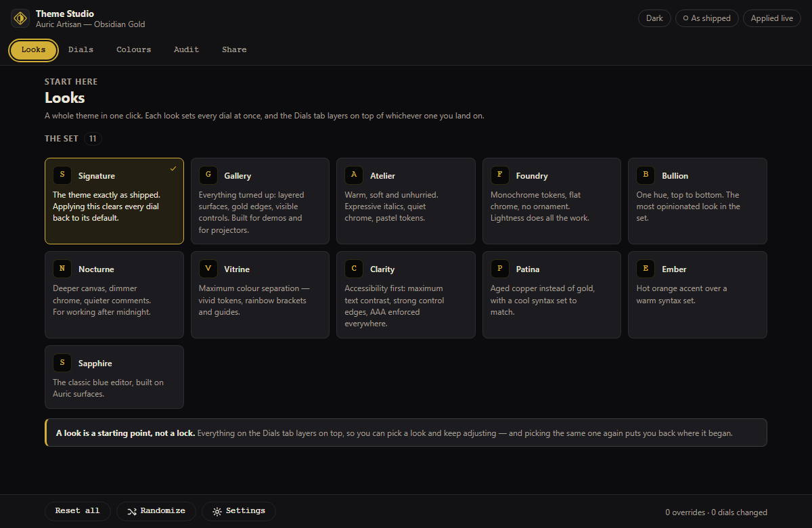Click the Sapphire 'classic blue editor' description

(x=108, y=389)
